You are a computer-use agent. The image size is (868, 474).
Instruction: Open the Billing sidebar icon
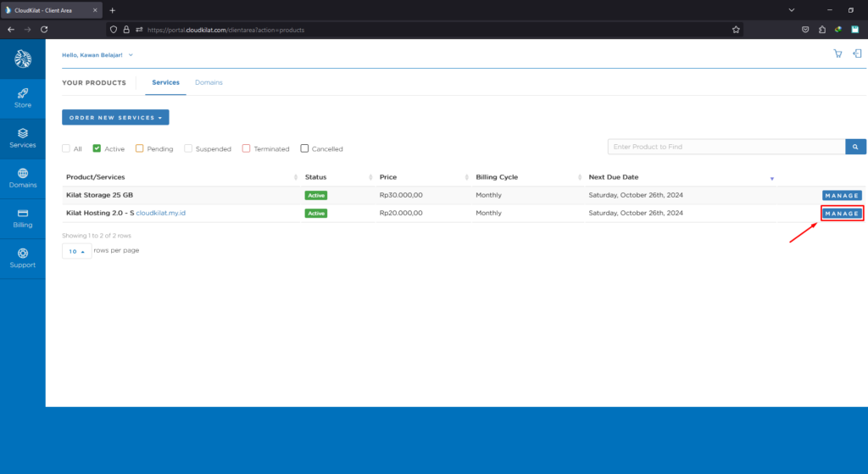(22, 218)
